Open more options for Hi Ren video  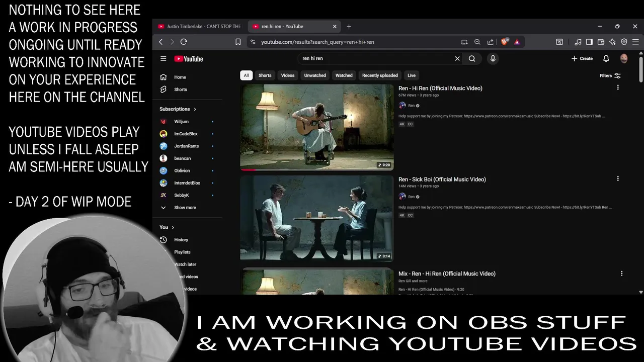(x=618, y=87)
